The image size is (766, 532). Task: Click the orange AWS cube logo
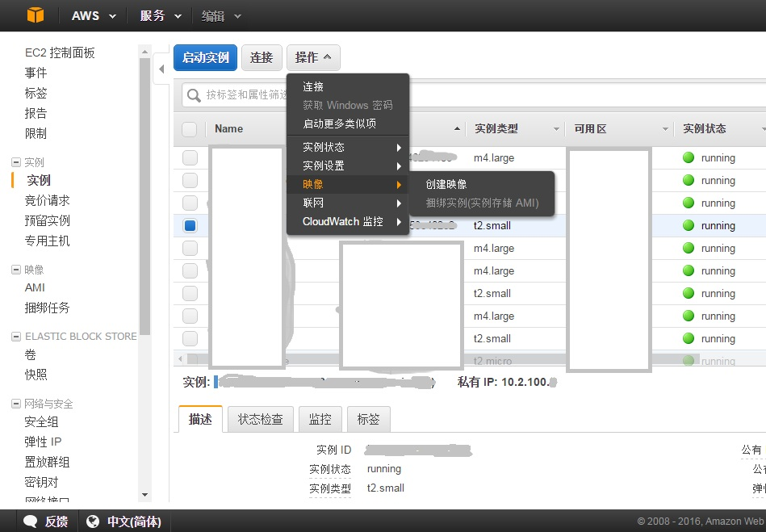click(36, 15)
